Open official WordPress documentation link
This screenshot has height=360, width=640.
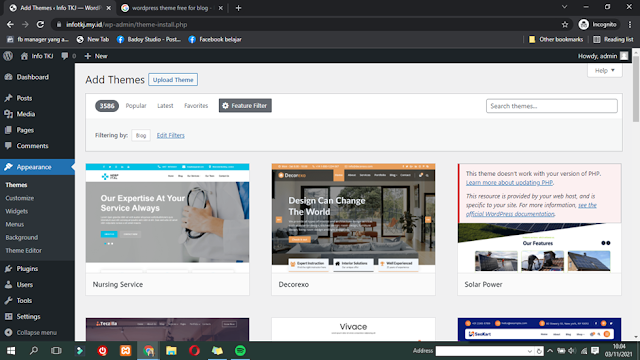pos(531,209)
